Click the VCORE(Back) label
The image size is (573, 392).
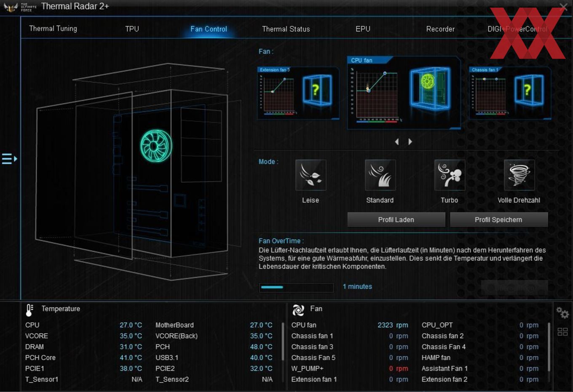coord(177,336)
